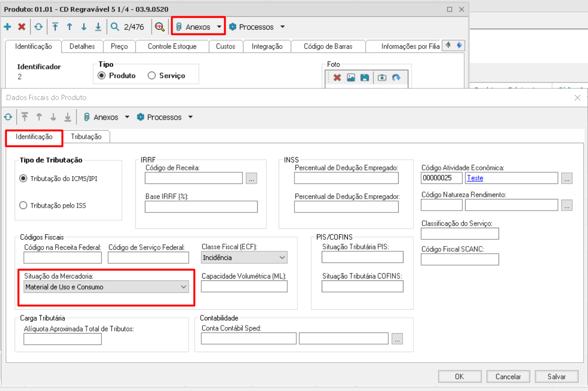Open Processos menu in Produto window toolbar

coord(257,27)
